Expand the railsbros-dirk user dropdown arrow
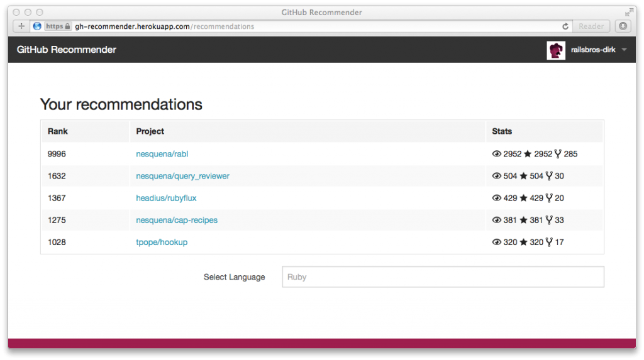644x360 pixels. [x=624, y=50]
